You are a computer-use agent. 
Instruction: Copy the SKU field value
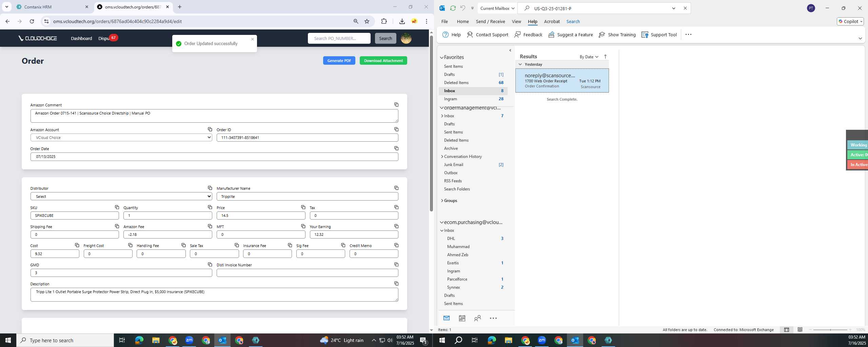(x=117, y=207)
